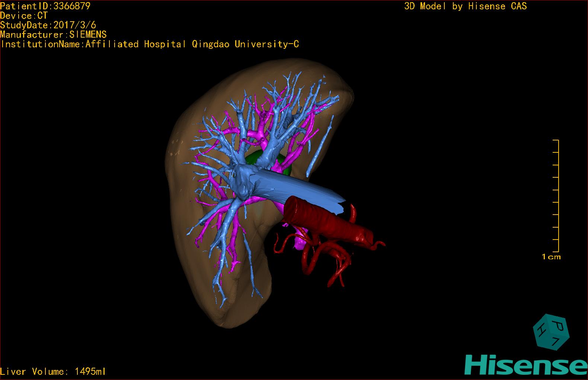Click the Manufacturer SIEMENS label
Image resolution: width=588 pixels, height=380 pixels.
[53, 35]
